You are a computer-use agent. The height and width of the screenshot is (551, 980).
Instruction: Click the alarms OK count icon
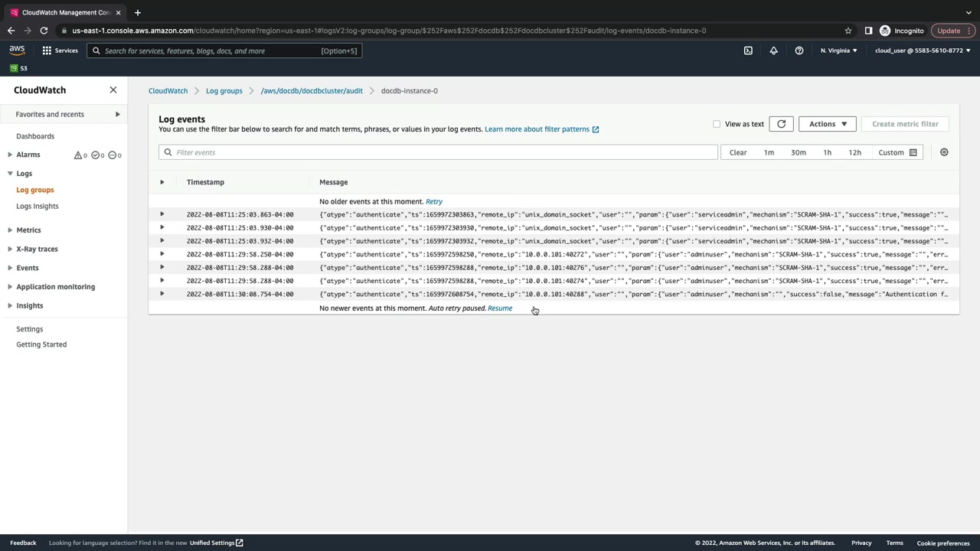pyautogui.click(x=98, y=155)
